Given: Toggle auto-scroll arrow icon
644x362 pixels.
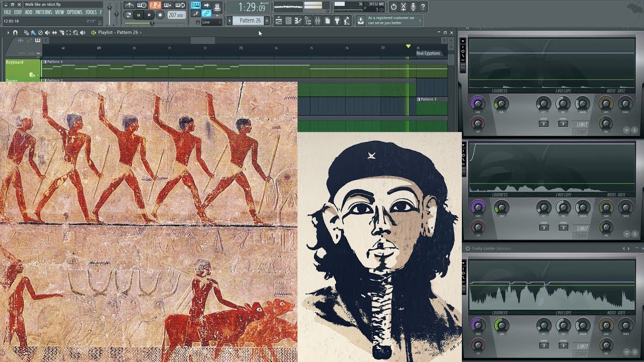Looking at the screenshot, I should point(206,5).
